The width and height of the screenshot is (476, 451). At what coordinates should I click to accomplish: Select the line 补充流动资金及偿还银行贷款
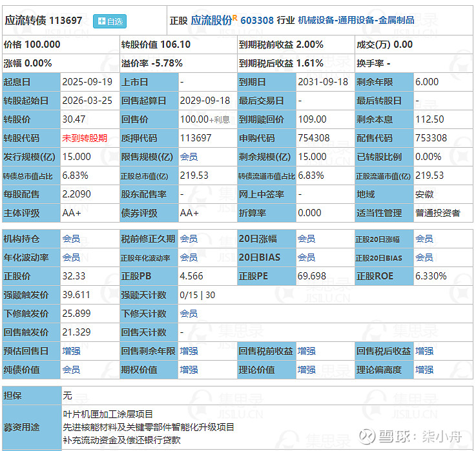(121, 440)
